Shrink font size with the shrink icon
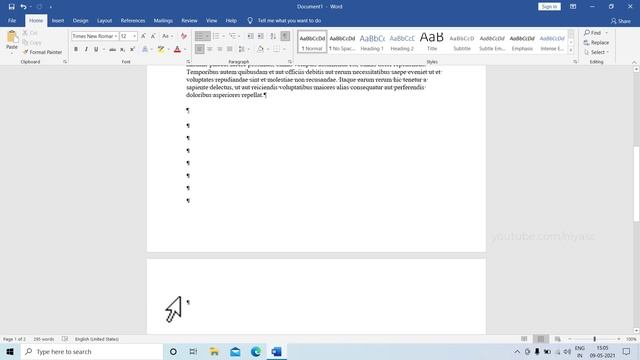 pyautogui.click(x=153, y=36)
